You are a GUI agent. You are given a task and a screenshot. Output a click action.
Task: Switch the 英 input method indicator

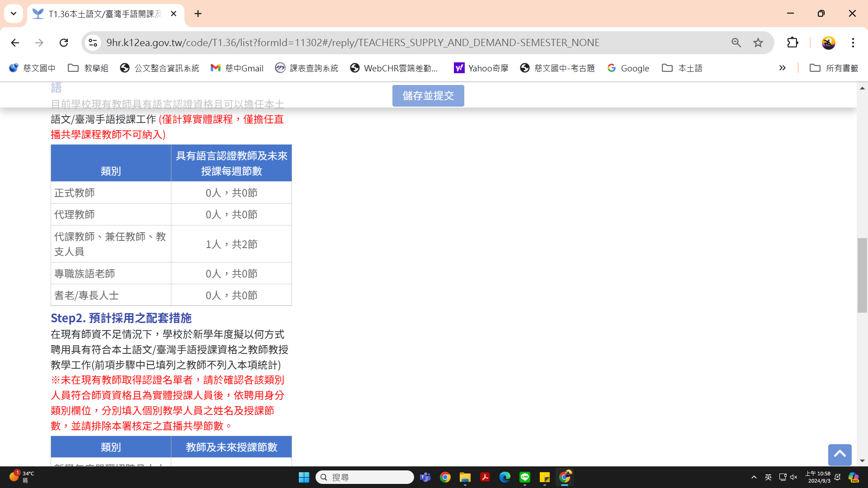click(768, 477)
